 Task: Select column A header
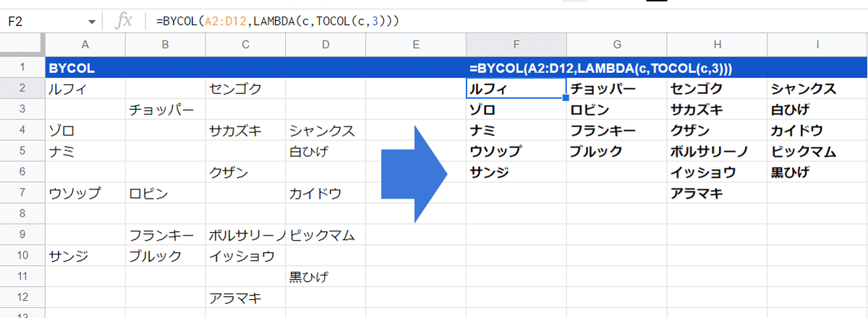pyautogui.click(x=85, y=45)
